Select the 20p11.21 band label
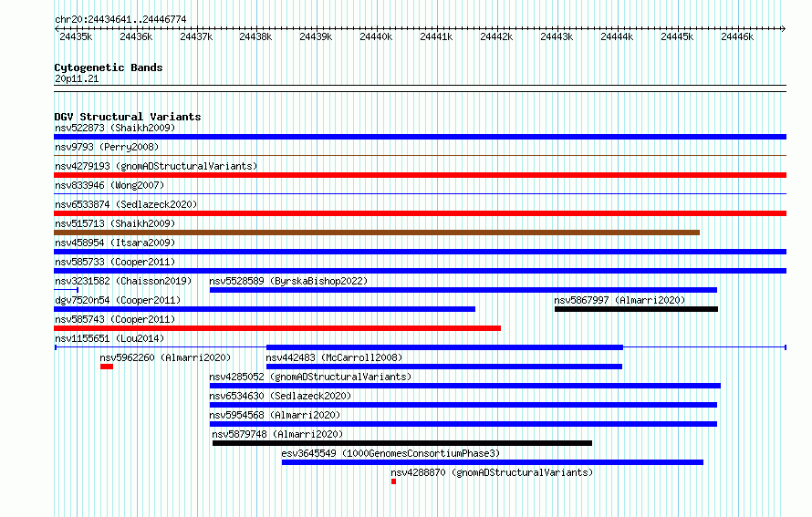This screenshot has width=812, height=517. pyautogui.click(x=77, y=78)
